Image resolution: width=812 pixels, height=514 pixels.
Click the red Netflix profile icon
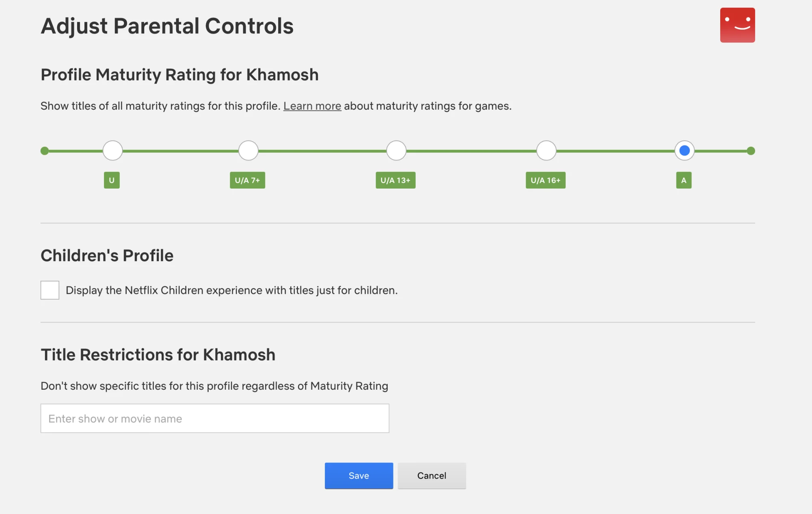[x=737, y=26]
